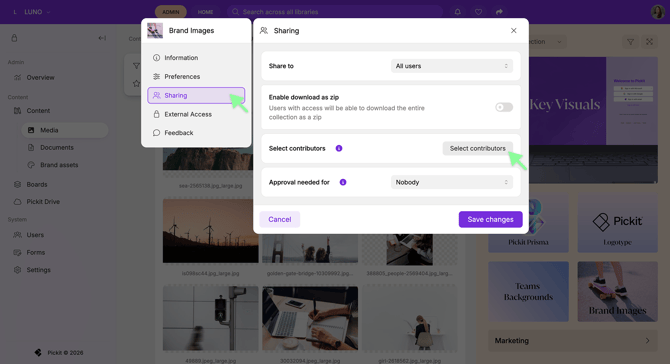Open notifications bell in top bar
Screen dimensions: 670x364
click(x=458, y=12)
